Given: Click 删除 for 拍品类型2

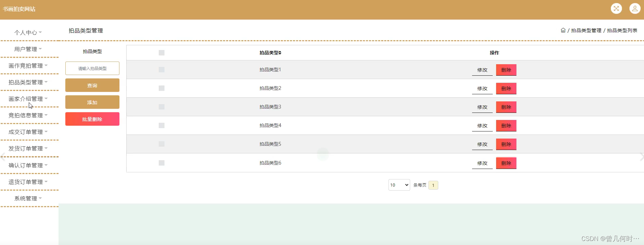Looking at the screenshot, I should (x=506, y=89).
